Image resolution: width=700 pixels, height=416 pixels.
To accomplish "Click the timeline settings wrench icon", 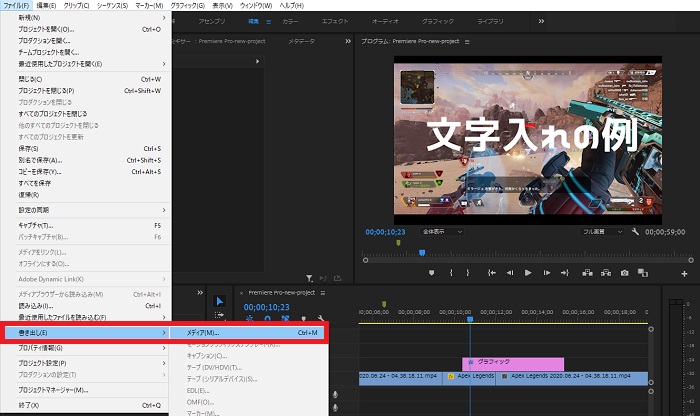I will (x=321, y=319).
